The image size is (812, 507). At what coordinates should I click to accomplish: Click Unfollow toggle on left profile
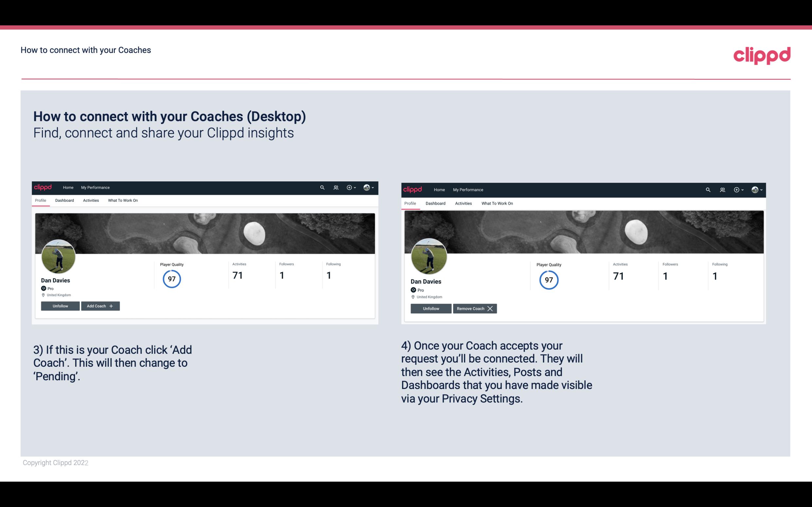click(x=61, y=306)
